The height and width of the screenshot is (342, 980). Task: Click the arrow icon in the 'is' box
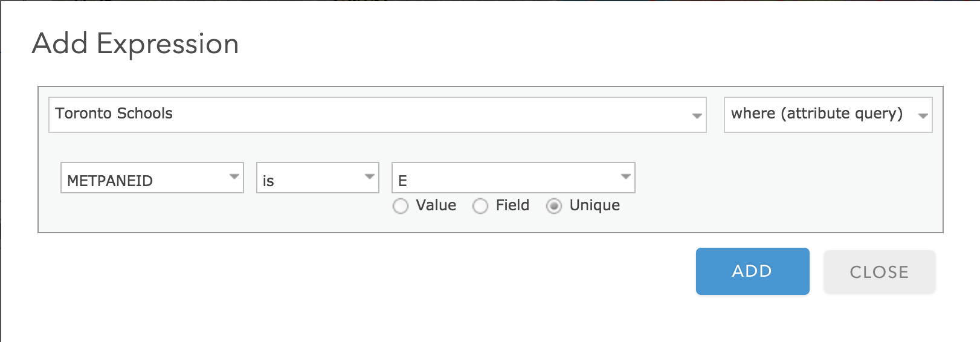(x=370, y=176)
